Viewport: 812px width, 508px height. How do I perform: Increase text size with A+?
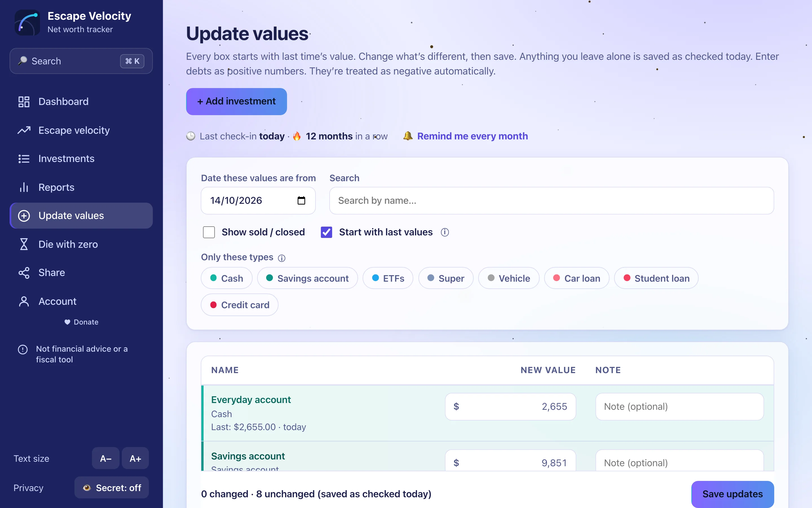pyautogui.click(x=135, y=458)
